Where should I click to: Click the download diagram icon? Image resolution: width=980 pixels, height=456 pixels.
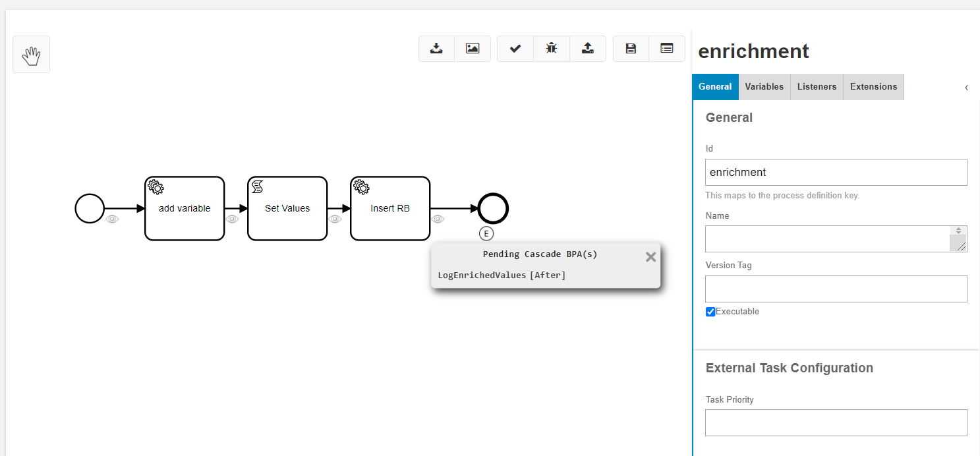(436, 49)
